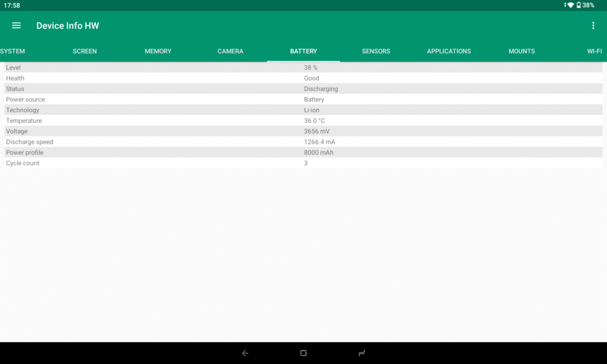Tap the Wi-Fi signal status icon
Viewport: 607px width, 364px height.
(x=570, y=5)
